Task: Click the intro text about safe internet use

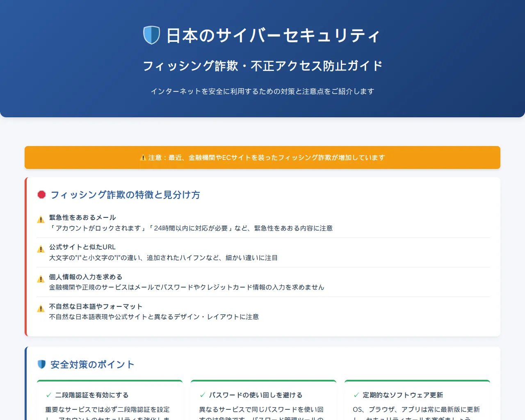Action: point(262,91)
